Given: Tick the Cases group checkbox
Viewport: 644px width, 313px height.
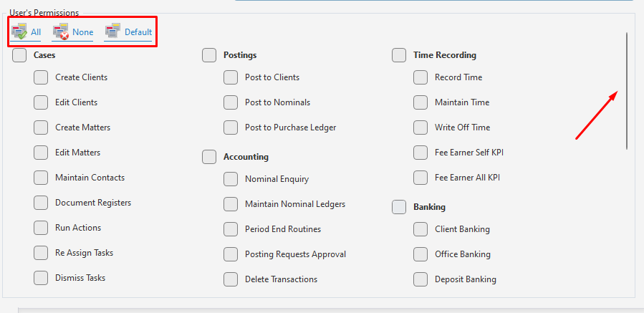Looking at the screenshot, I should click(19, 55).
